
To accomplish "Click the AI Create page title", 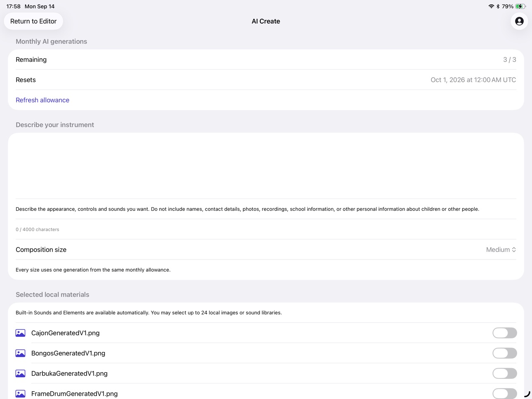I will 266,21.
